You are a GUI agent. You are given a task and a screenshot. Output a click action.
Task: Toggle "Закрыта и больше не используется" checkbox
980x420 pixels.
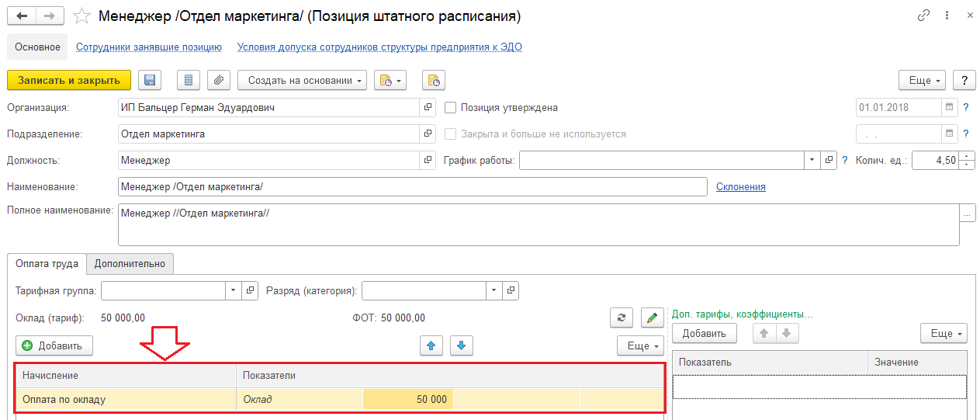pos(450,134)
